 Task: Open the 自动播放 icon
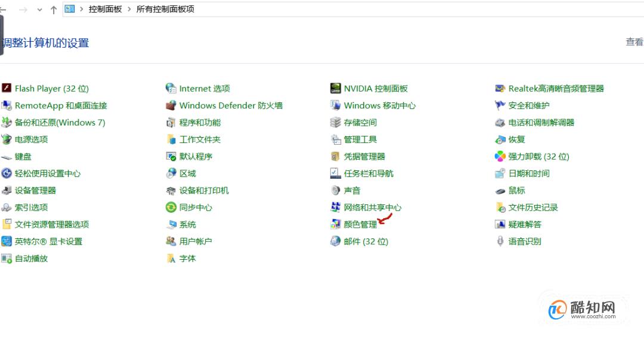7,258
